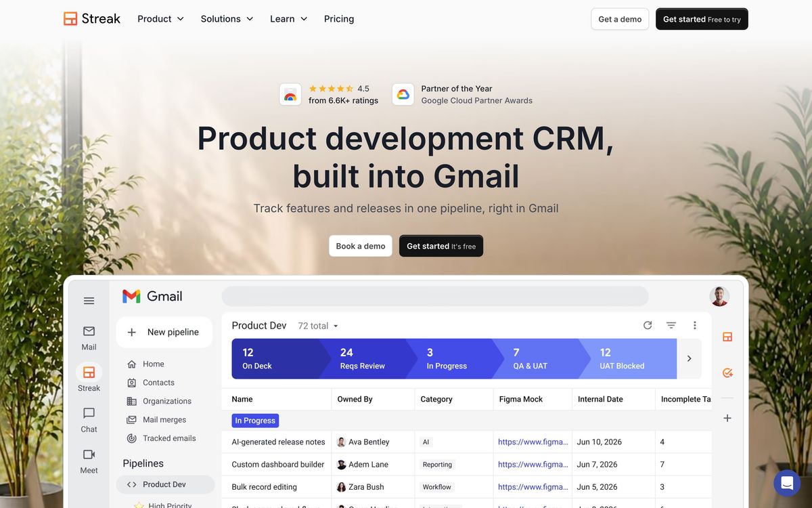Screen dimensions: 812x508
Task: Expand the Learn menu
Action: 288,19
